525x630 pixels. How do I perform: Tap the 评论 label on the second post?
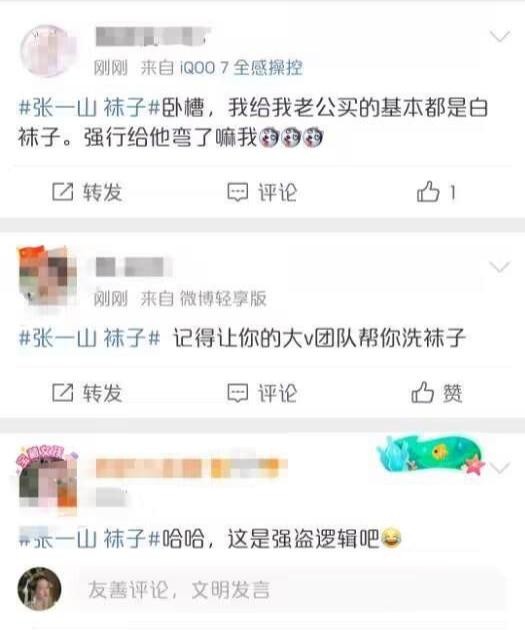pyautogui.click(x=277, y=393)
